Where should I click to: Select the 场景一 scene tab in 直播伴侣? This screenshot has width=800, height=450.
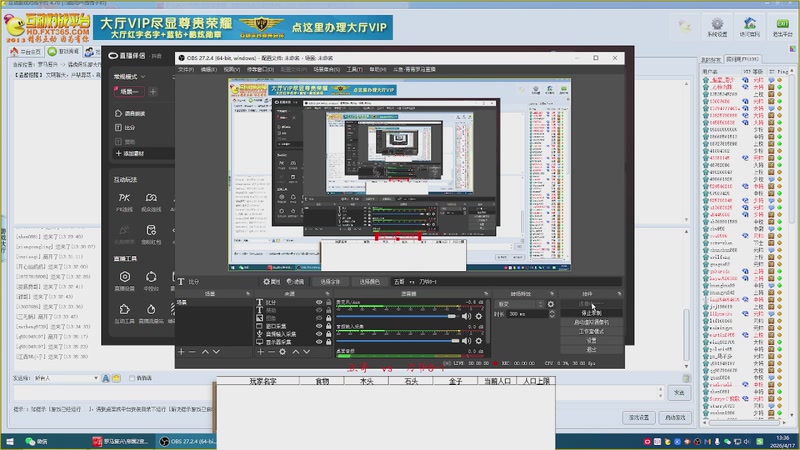[129, 92]
